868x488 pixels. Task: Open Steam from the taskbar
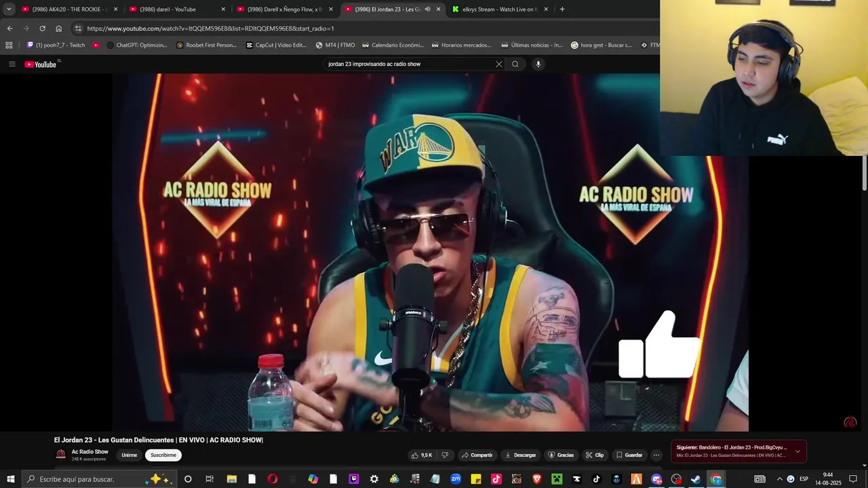(x=696, y=479)
